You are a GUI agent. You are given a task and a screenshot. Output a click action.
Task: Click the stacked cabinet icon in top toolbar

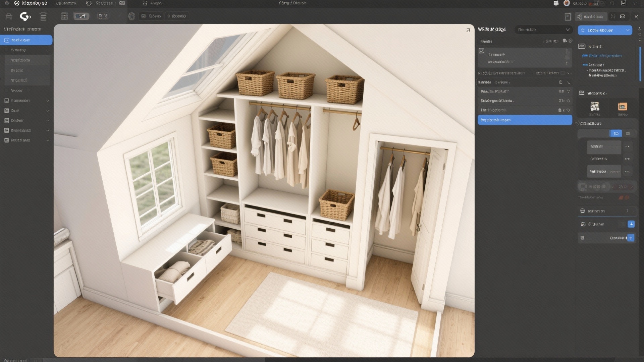(43, 16)
